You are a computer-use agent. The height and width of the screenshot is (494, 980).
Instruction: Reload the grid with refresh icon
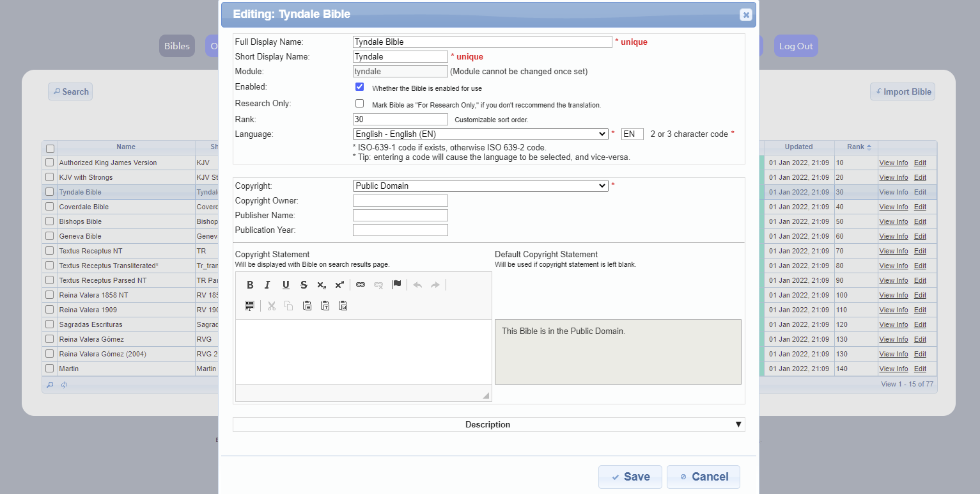click(x=64, y=385)
